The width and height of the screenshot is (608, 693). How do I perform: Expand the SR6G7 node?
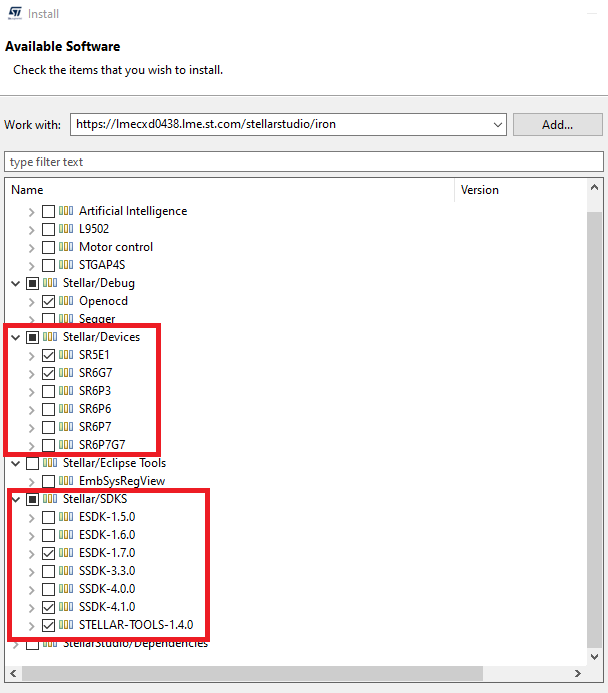(31, 374)
